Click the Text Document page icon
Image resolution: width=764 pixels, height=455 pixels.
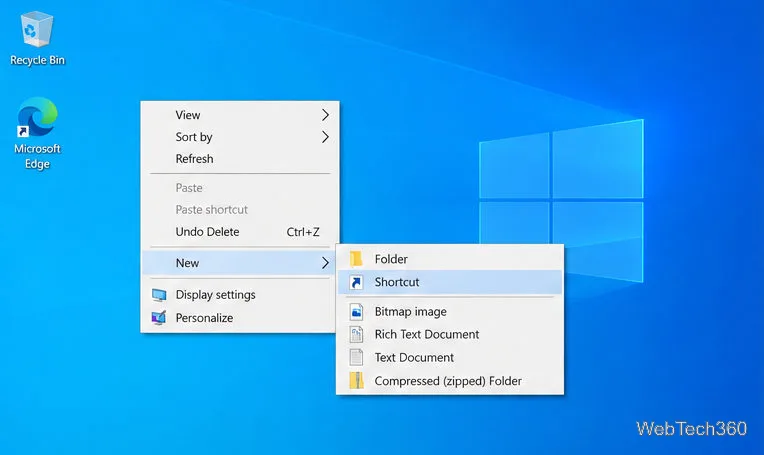click(x=356, y=357)
